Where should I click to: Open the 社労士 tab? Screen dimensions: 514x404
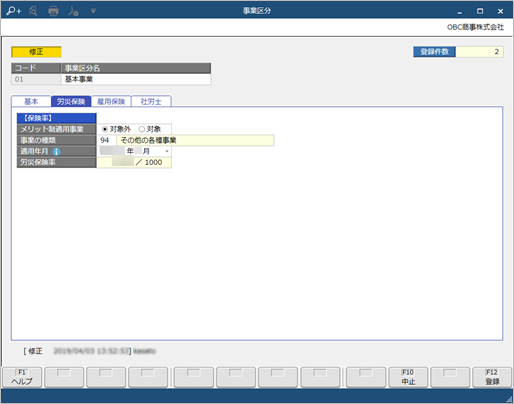[x=151, y=101]
